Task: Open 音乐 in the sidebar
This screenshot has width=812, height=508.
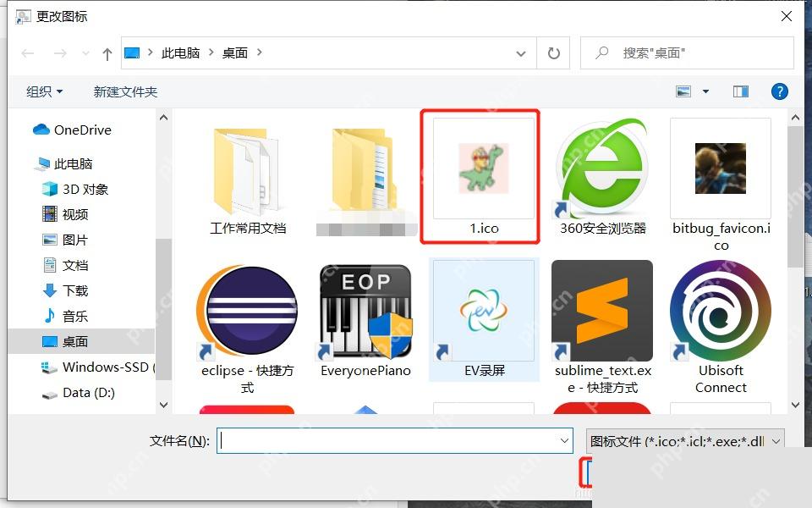Action: 65,316
